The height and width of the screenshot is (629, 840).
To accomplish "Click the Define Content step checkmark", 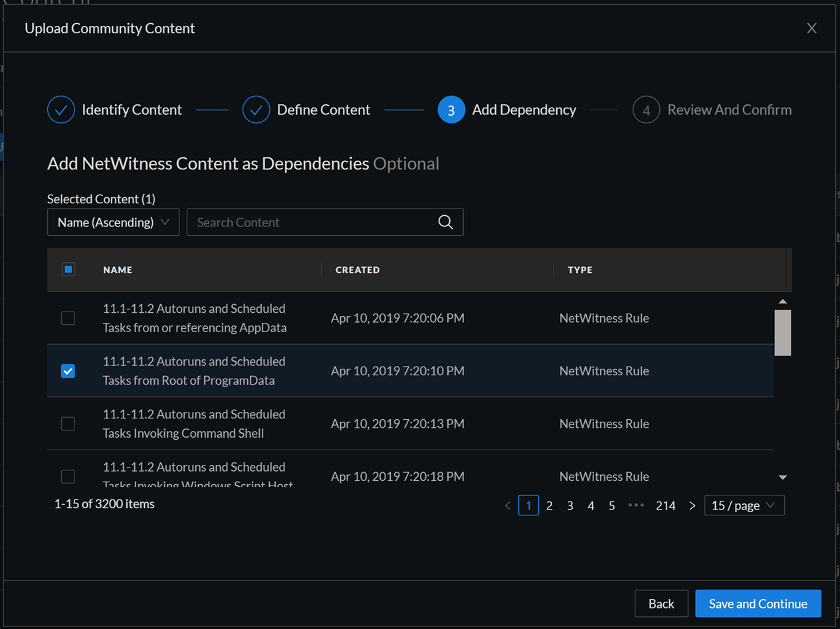I will pos(256,110).
